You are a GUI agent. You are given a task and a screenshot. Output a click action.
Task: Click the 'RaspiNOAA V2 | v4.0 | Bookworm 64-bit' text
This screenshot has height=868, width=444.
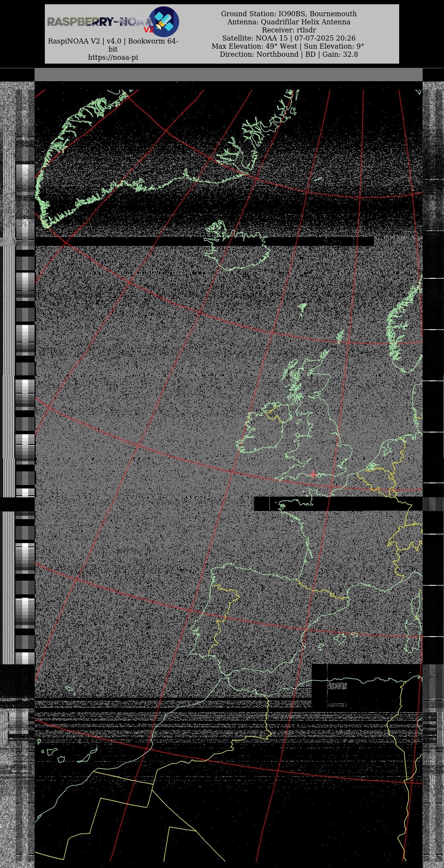[x=113, y=45]
